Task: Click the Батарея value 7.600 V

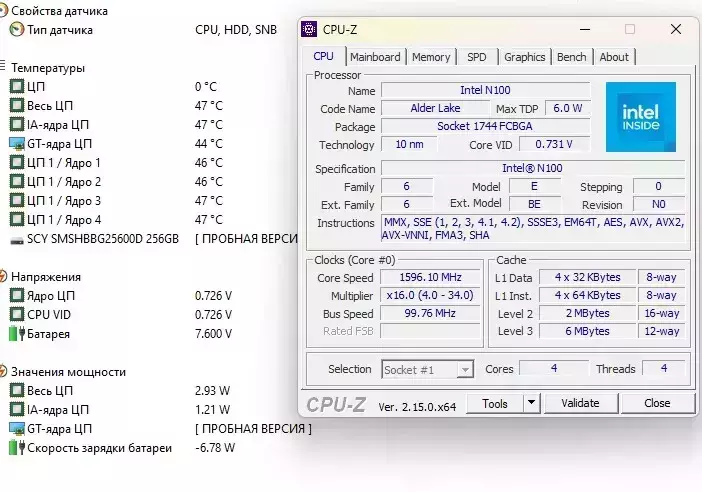Action: (214, 334)
